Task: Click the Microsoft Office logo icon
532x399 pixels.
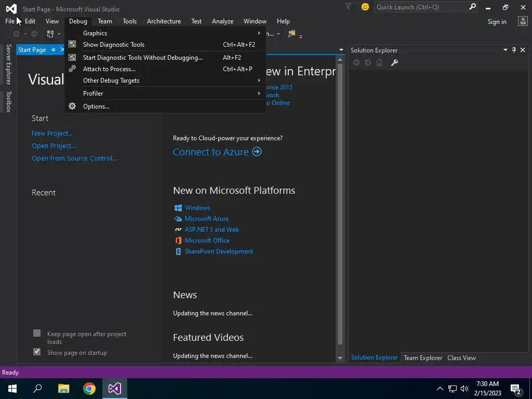Action: (178, 241)
